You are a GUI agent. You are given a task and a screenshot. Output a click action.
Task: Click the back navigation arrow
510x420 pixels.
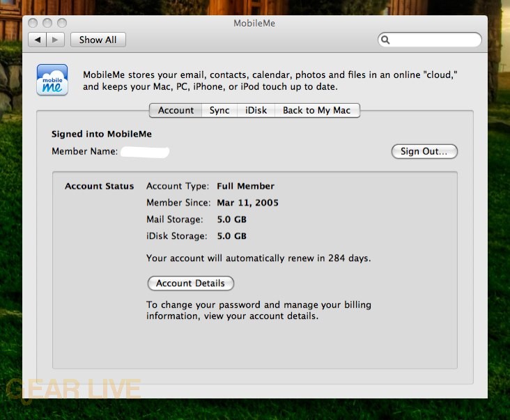point(37,40)
